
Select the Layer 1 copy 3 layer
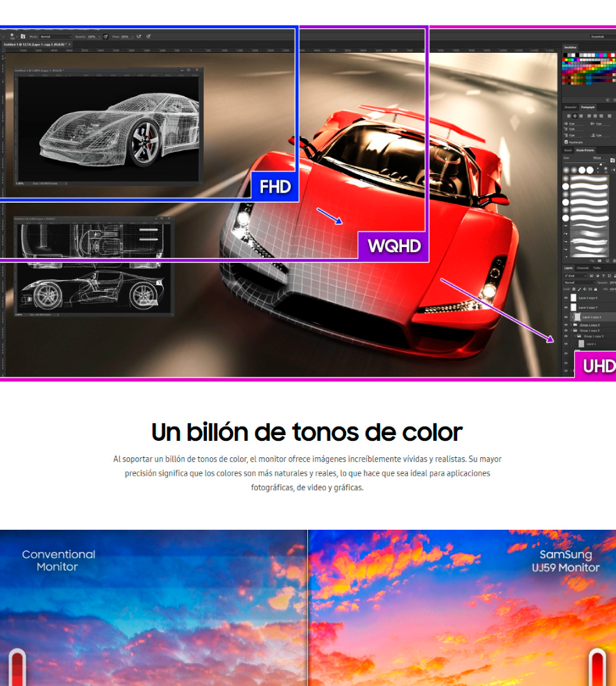[x=591, y=316]
